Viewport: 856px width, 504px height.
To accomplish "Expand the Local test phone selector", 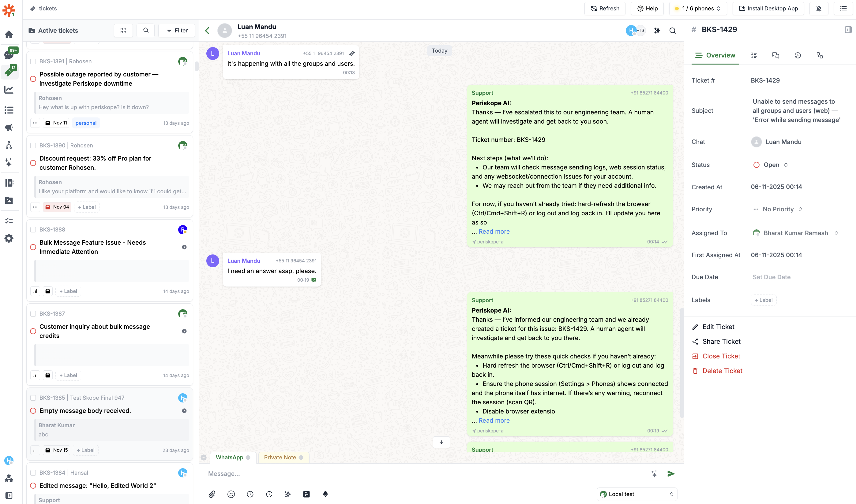I will pyautogui.click(x=637, y=494).
